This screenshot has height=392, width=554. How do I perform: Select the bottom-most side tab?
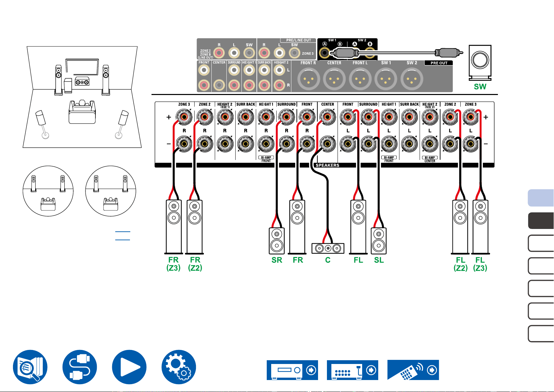541,334
